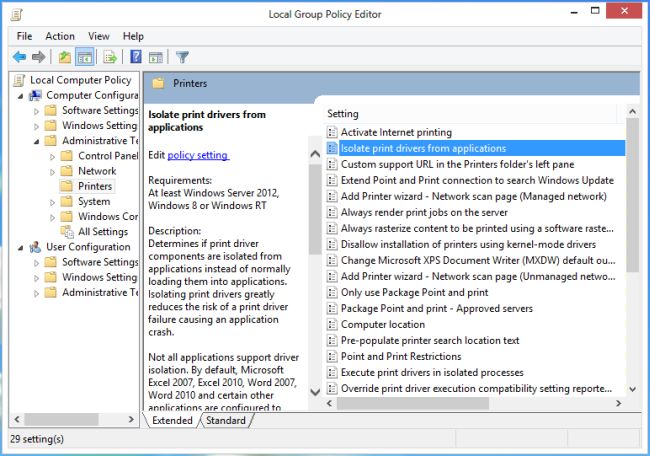Click the User Configuration icon
Viewport: 650px width, 456px height.
(x=35, y=247)
